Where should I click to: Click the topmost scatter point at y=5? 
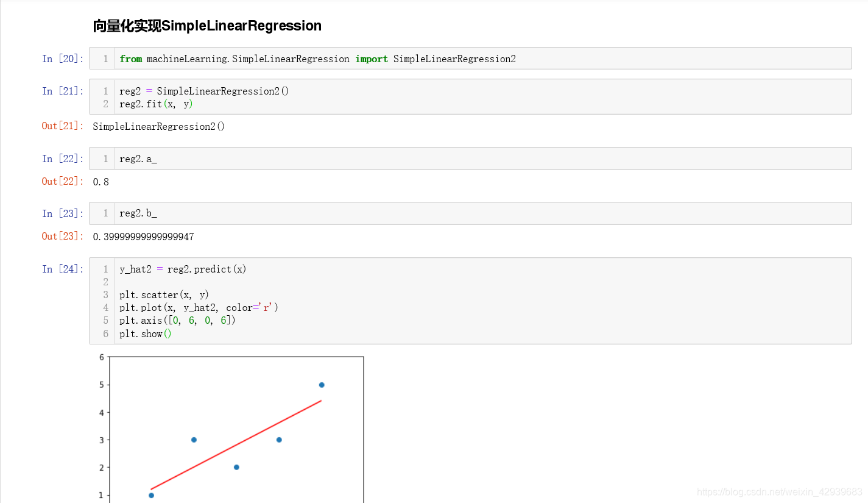[x=322, y=385]
